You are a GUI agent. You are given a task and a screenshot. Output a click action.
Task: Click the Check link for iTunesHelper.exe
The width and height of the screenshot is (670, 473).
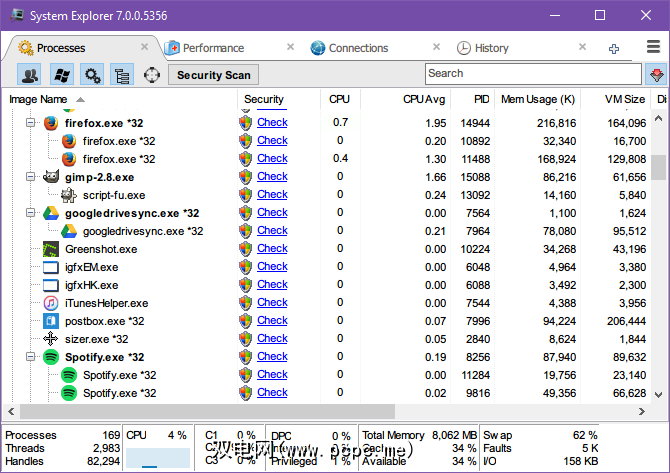point(272,303)
